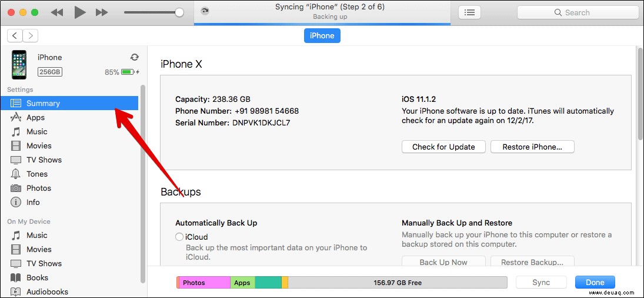Click the teal segment in storage bar
The height and width of the screenshot is (298, 644).
pos(268,282)
